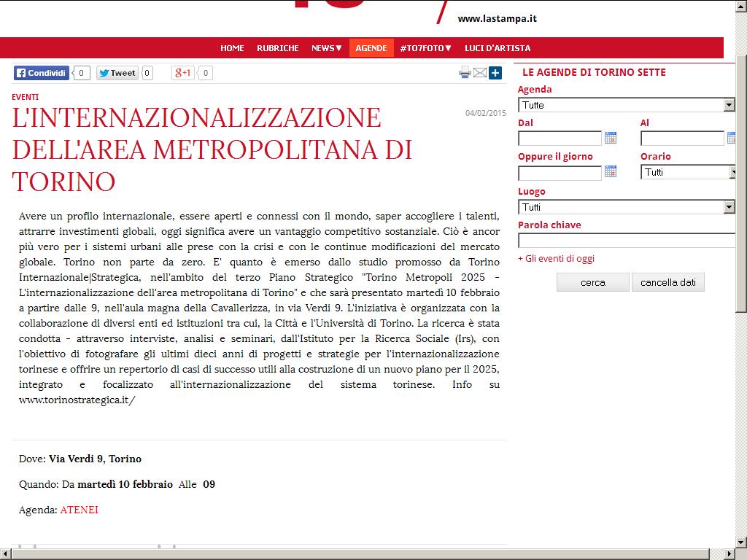Viewport: 747px width, 560px height.
Task: Select the AGENDE tab
Action: [x=371, y=48]
